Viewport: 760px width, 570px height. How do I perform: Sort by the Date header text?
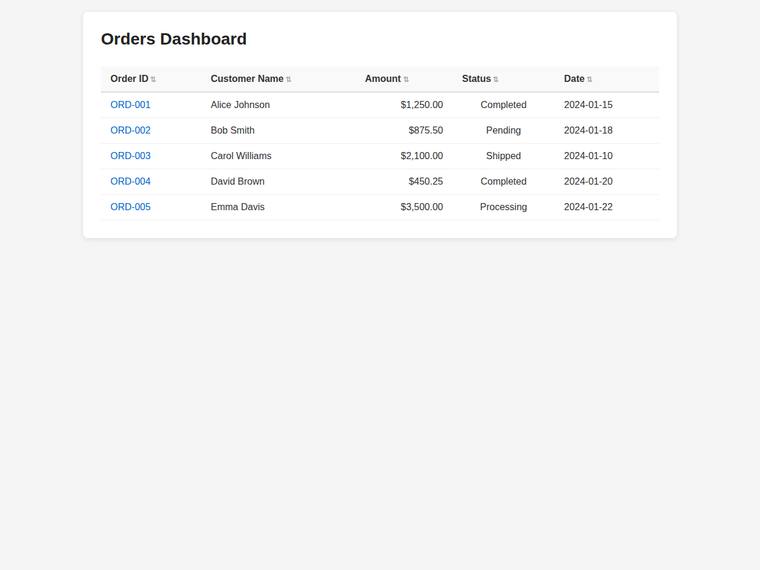pyautogui.click(x=574, y=79)
